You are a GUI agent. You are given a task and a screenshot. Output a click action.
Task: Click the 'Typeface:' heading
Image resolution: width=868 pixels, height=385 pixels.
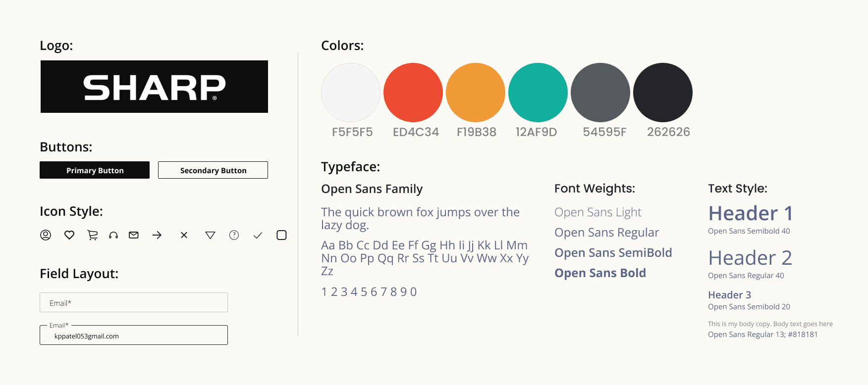351,167
